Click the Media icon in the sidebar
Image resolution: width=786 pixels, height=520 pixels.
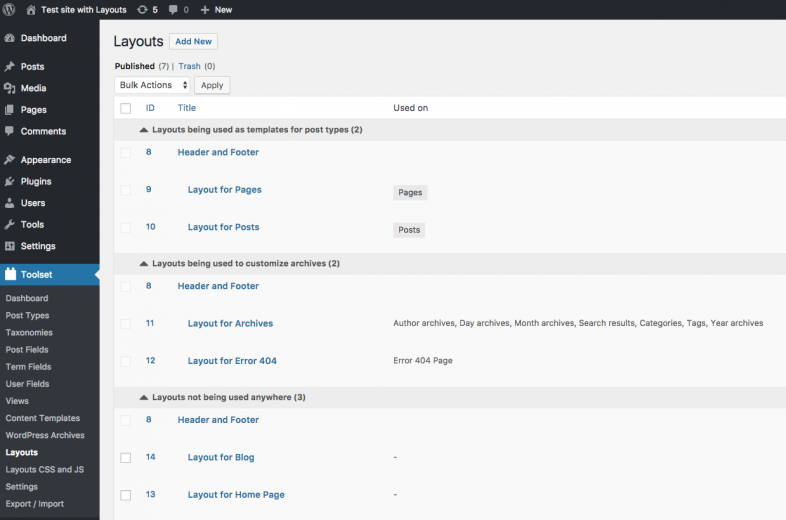[10, 88]
